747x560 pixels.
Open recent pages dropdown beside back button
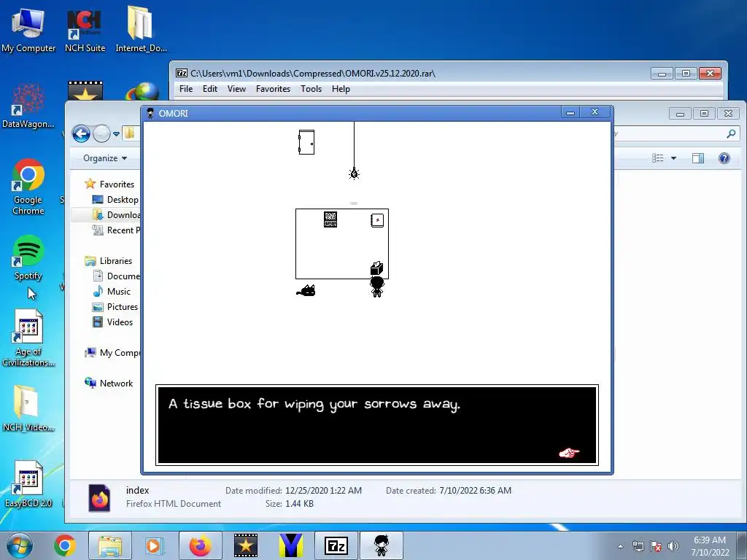(x=116, y=134)
